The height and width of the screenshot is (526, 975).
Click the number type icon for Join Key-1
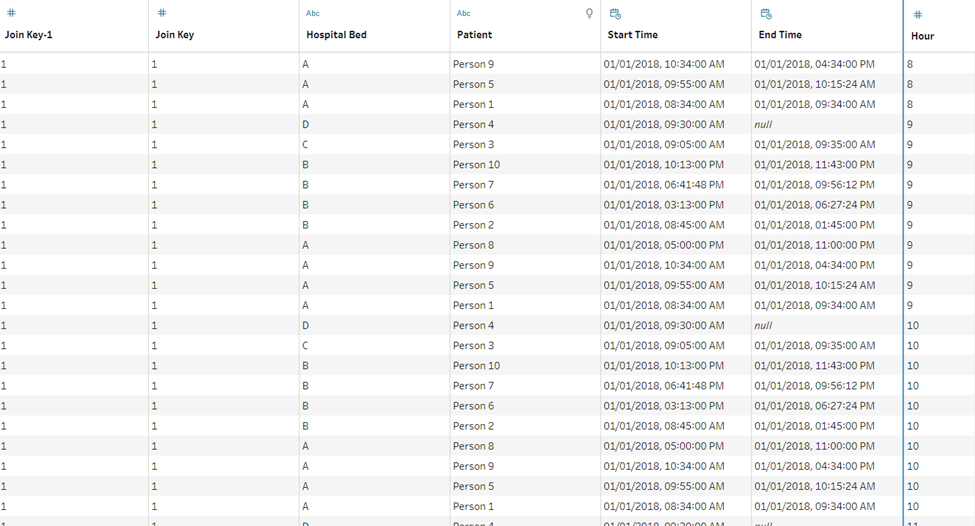point(11,14)
